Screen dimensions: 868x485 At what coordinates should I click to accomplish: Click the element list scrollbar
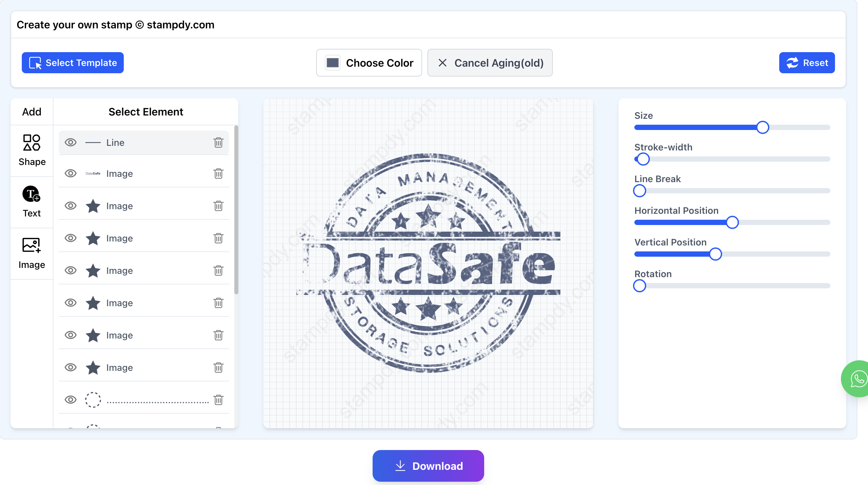(x=236, y=209)
